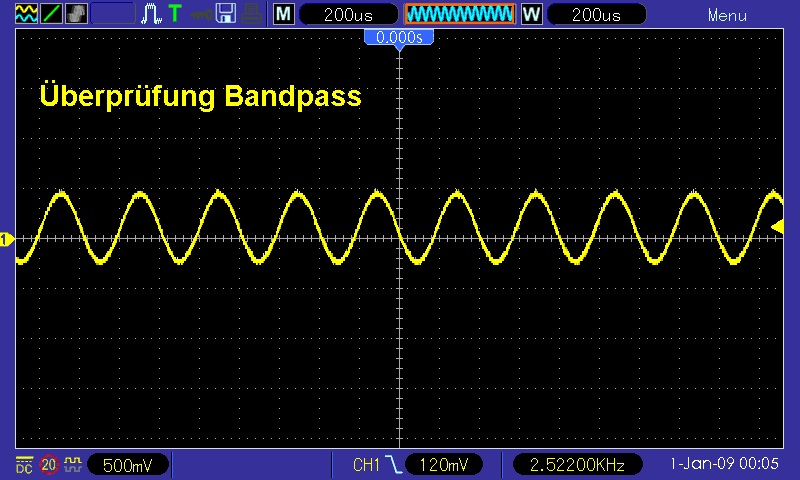
Task: Click the falling edge trigger slope icon
Action: point(393,464)
